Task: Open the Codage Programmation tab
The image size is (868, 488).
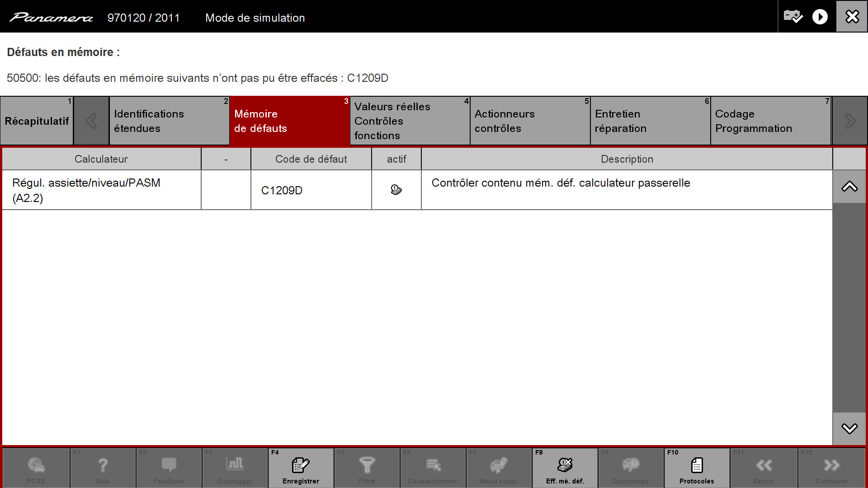Action: click(771, 121)
